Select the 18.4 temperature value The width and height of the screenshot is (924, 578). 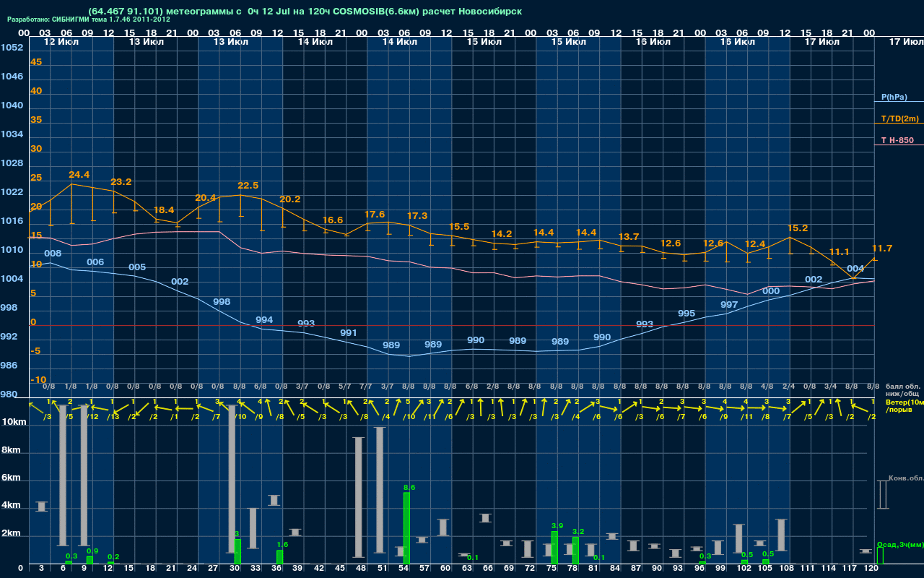[164, 210]
